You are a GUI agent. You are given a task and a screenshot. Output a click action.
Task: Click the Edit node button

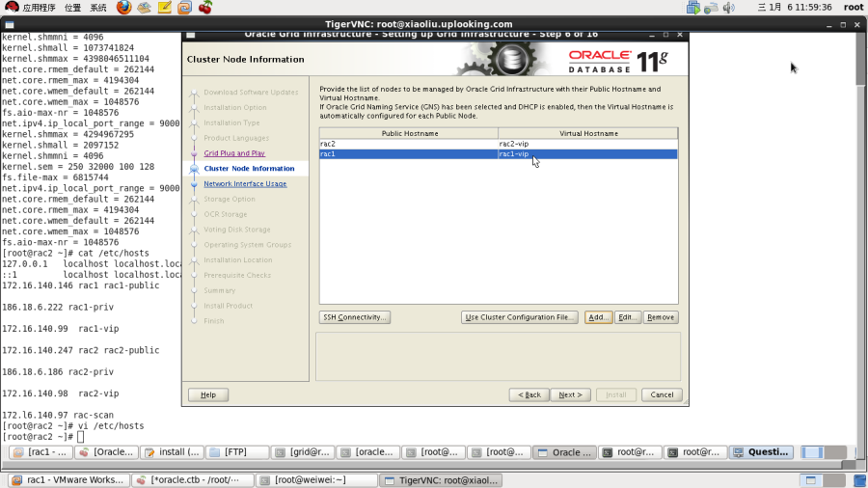pyautogui.click(x=628, y=317)
